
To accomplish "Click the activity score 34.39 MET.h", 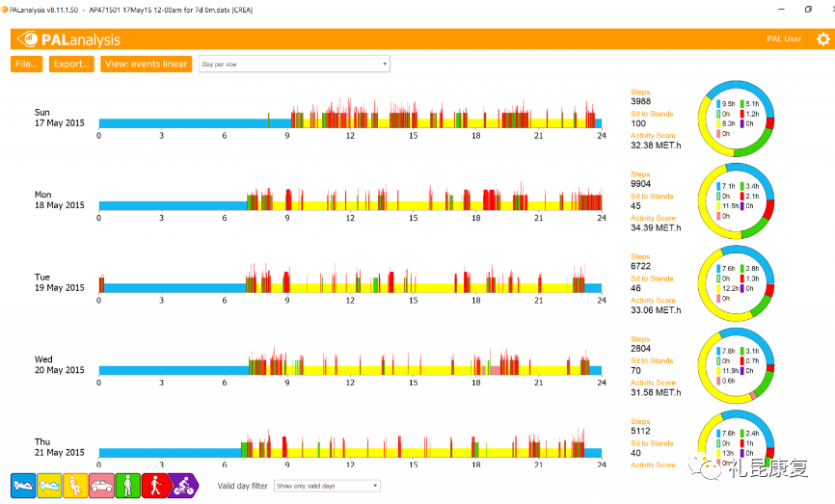I will click(656, 227).
